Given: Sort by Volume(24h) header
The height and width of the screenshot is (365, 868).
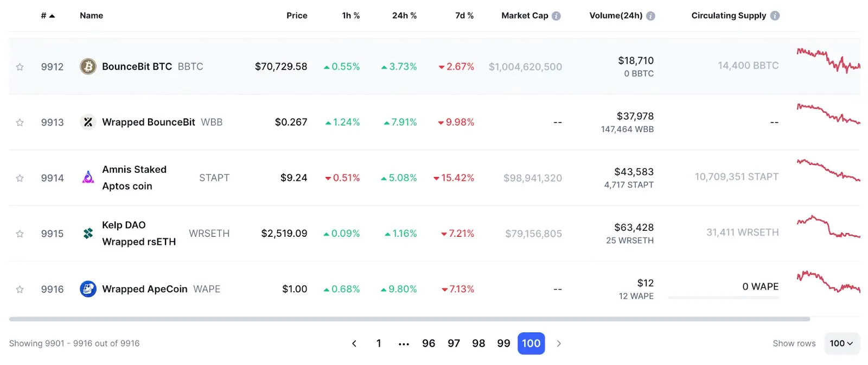Looking at the screenshot, I should pyautogui.click(x=616, y=16).
